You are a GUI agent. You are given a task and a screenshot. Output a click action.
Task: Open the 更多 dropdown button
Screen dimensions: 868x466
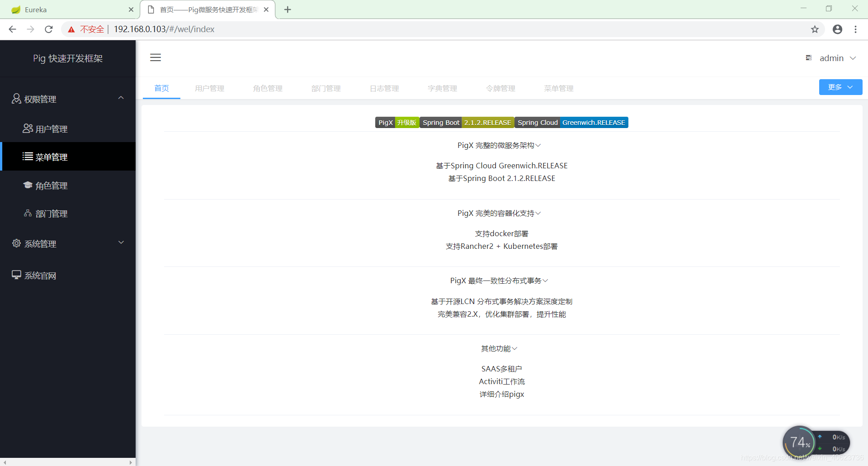[x=840, y=87]
